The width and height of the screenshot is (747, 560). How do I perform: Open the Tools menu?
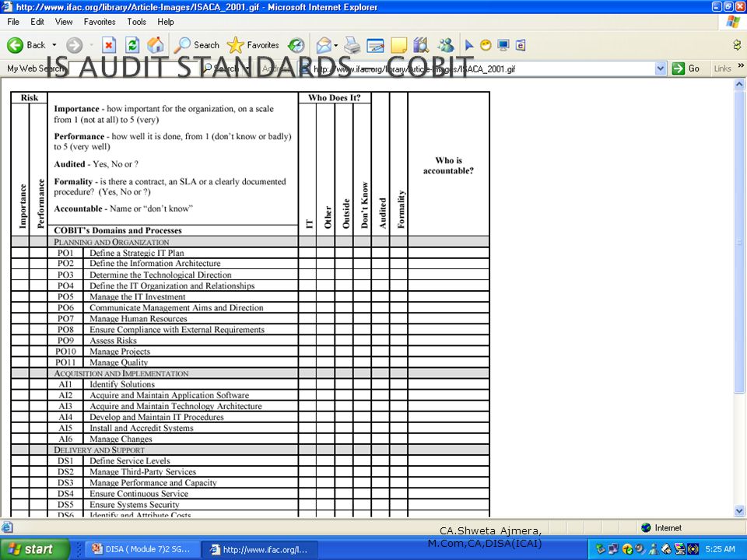[136, 22]
